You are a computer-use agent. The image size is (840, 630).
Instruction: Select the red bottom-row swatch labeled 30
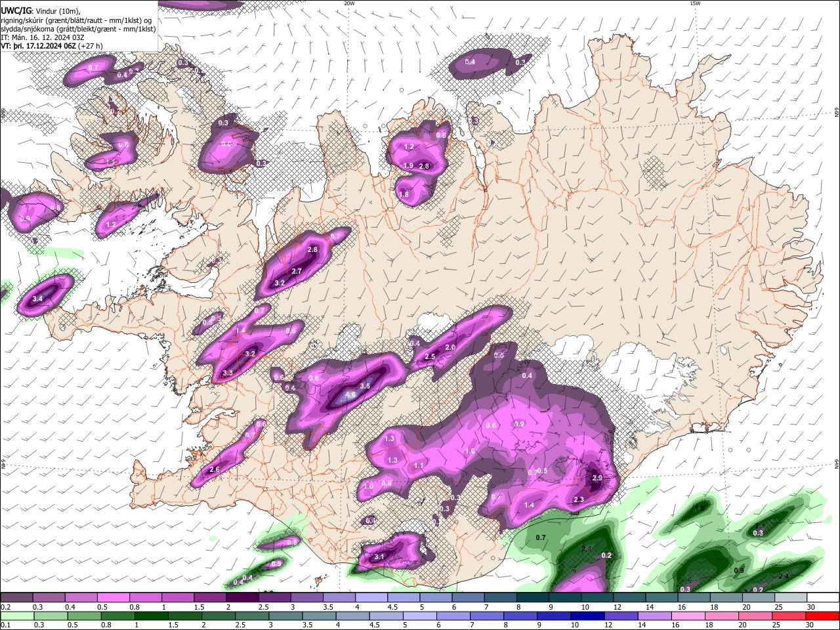[822, 616]
